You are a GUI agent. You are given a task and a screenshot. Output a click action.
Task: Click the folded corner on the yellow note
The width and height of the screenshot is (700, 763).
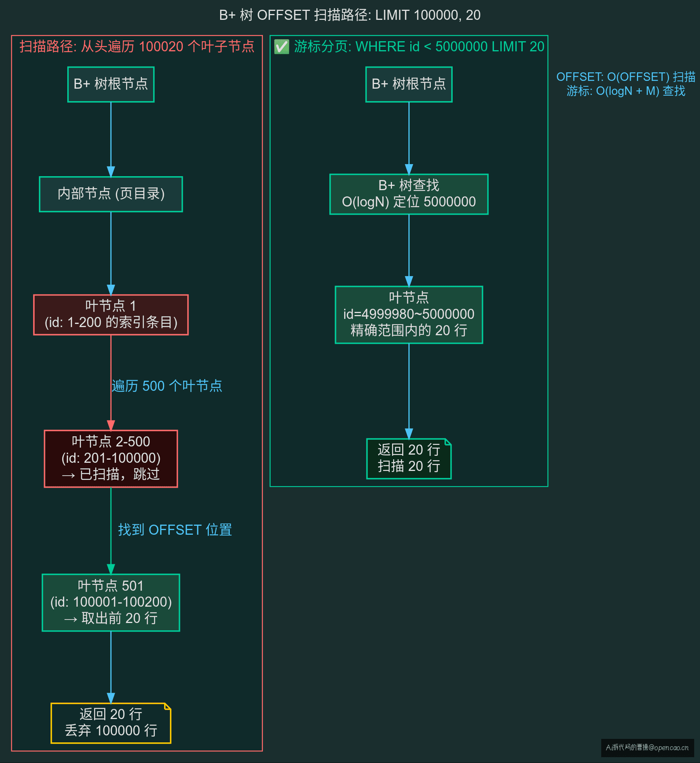coord(168,706)
